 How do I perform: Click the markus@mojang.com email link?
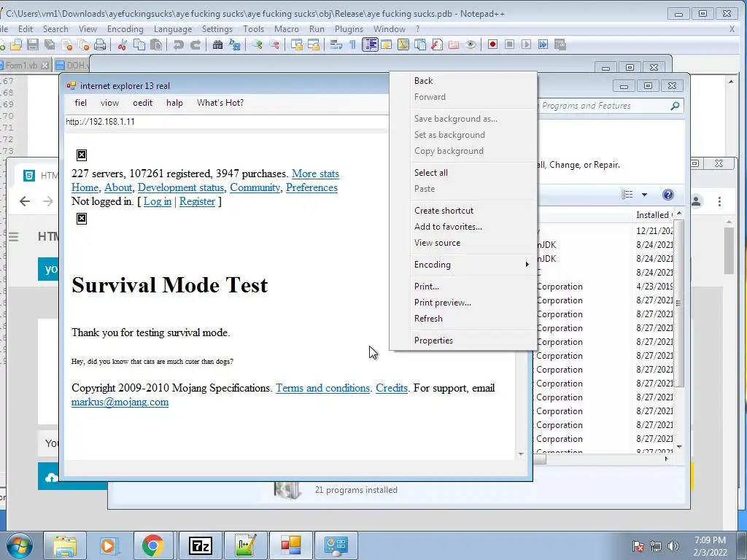(x=120, y=402)
